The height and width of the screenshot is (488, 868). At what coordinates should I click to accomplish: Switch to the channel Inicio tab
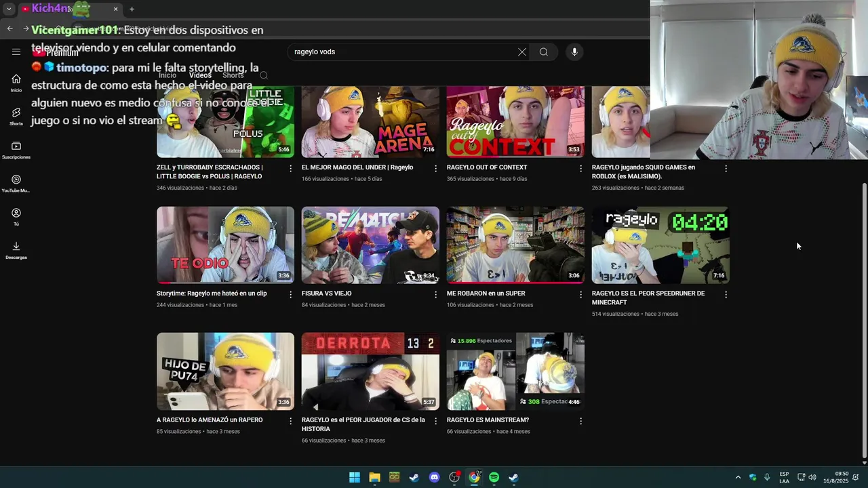point(167,75)
